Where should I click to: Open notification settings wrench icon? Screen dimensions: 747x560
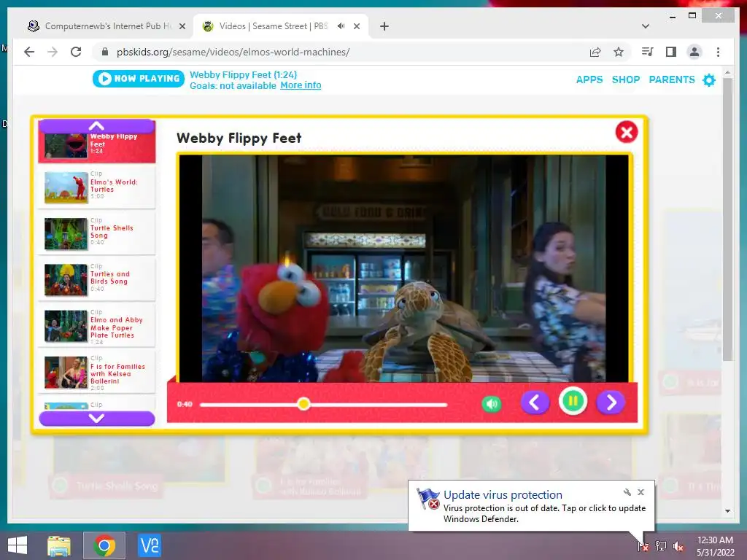(x=627, y=492)
